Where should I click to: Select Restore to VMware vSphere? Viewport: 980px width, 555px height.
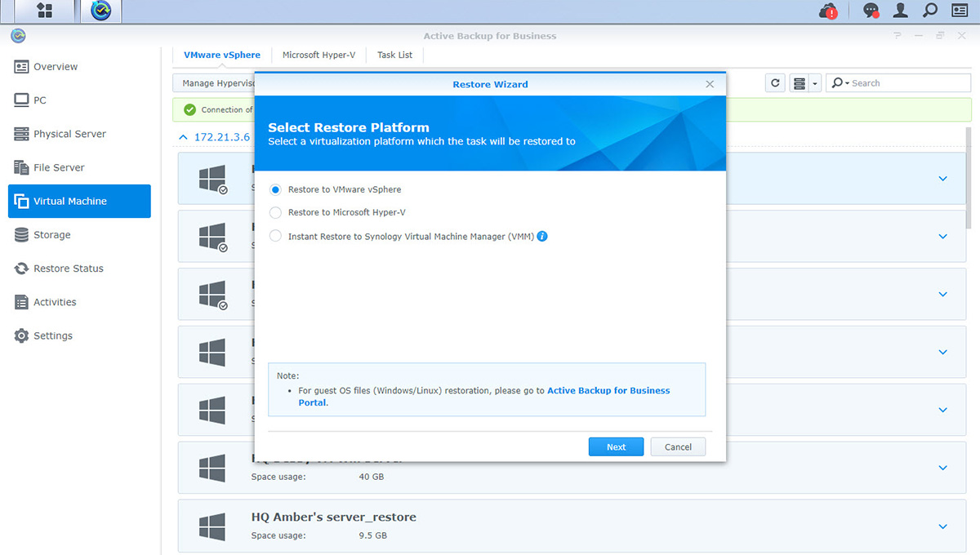pos(275,189)
